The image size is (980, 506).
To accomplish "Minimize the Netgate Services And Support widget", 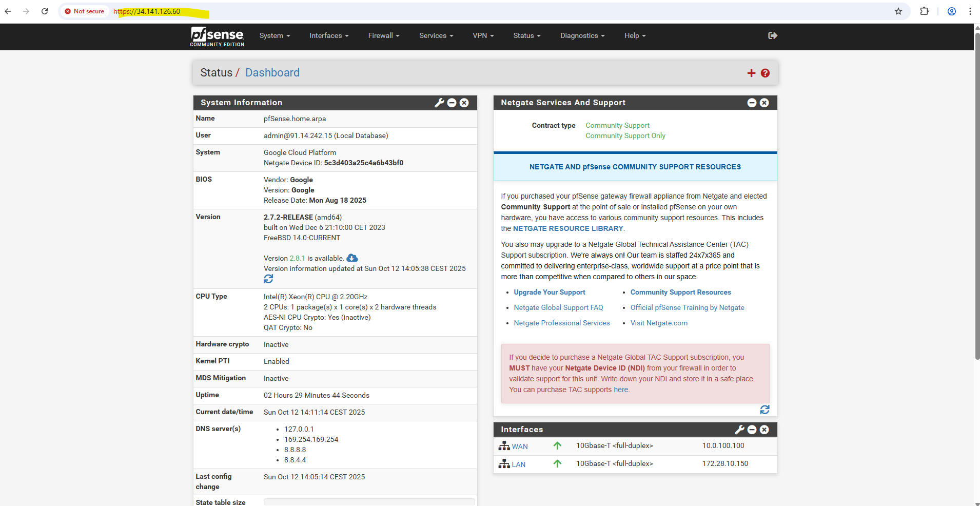I will pyautogui.click(x=752, y=103).
